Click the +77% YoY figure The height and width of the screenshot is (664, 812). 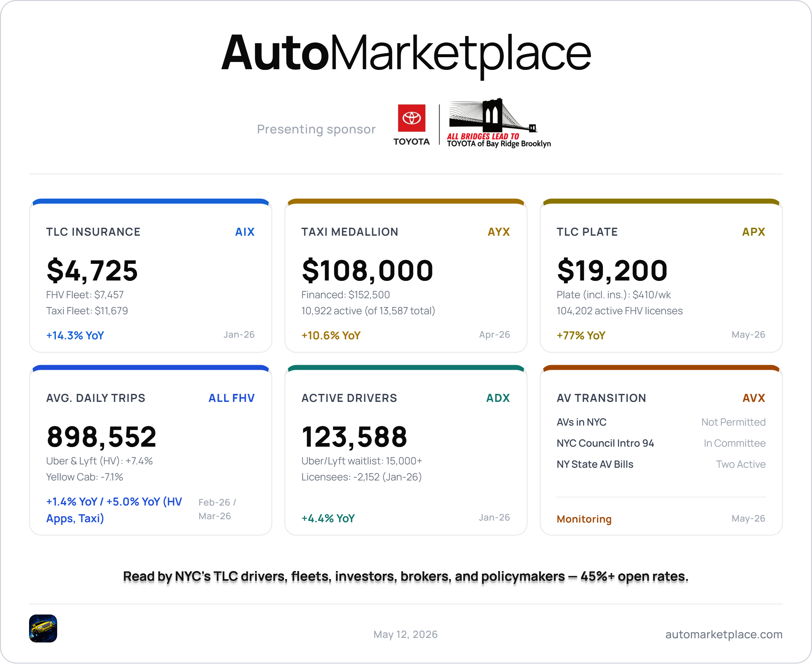[581, 335]
